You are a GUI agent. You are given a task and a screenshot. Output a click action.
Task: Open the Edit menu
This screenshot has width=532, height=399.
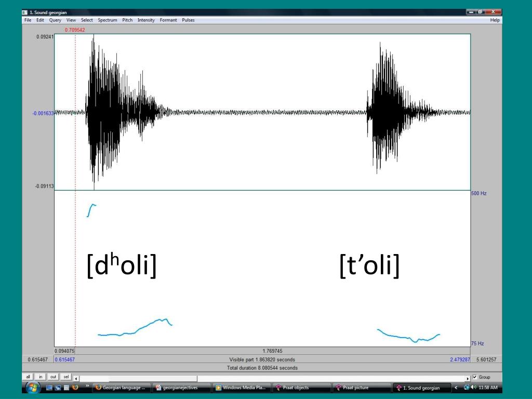40,20
